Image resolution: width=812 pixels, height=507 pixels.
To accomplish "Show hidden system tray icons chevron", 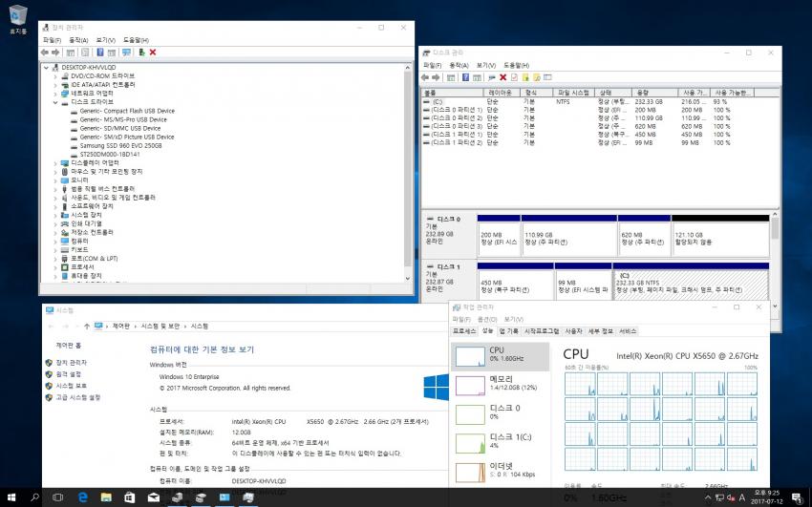I will (x=708, y=497).
